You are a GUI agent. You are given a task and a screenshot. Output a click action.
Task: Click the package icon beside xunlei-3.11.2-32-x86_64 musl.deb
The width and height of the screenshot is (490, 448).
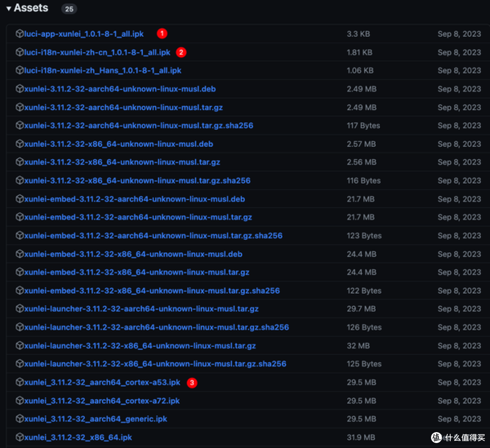pyautogui.click(x=20, y=144)
